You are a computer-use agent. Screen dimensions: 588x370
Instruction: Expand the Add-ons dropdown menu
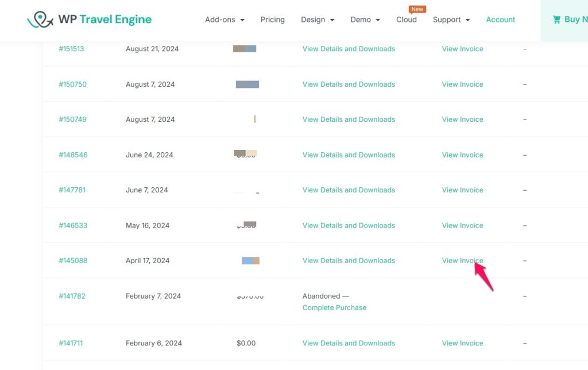[225, 20]
